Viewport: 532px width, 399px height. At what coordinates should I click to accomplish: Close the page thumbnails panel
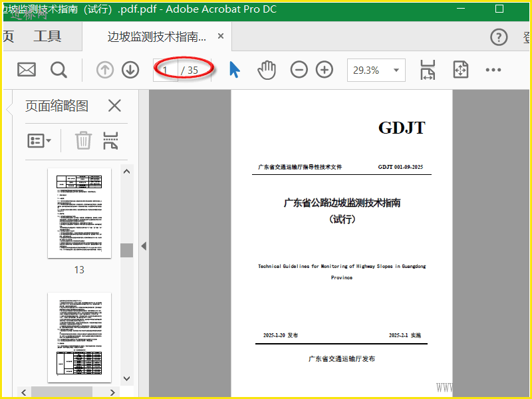(114, 106)
